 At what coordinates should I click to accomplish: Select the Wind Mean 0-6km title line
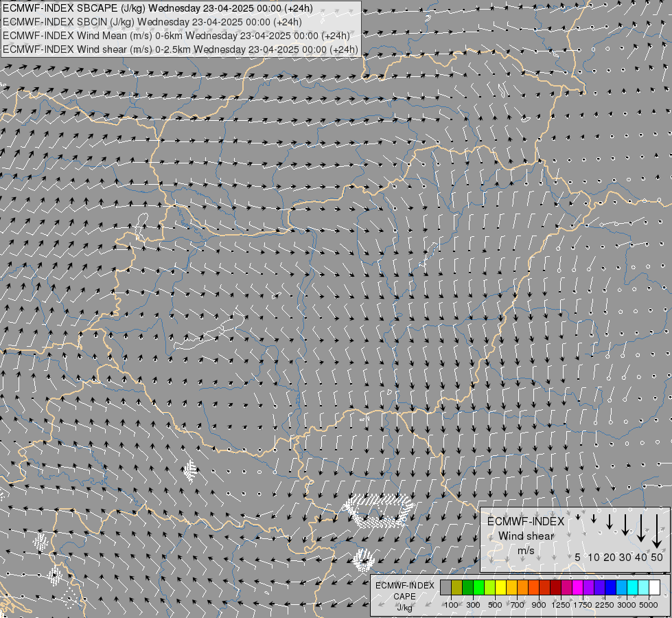176,36
